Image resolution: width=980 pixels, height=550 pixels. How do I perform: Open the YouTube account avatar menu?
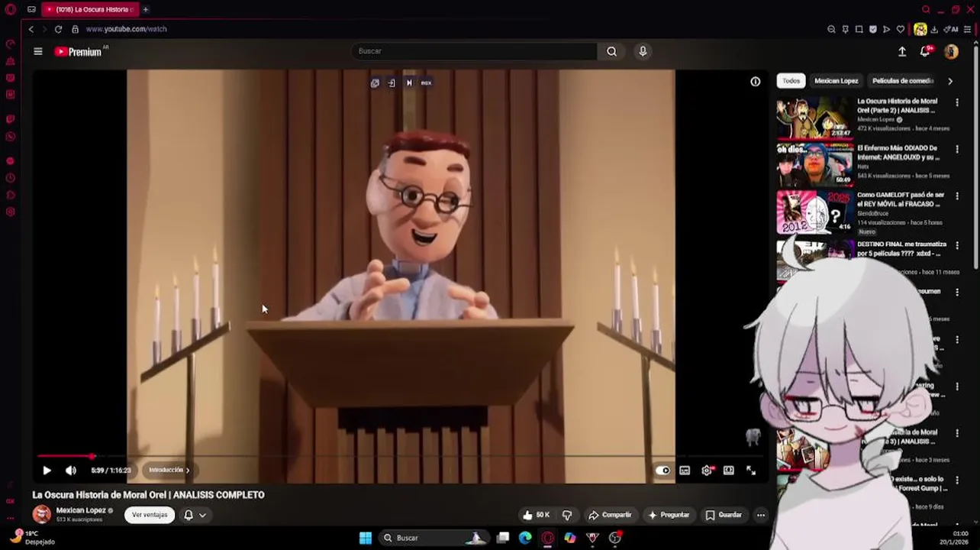coord(951,51)
